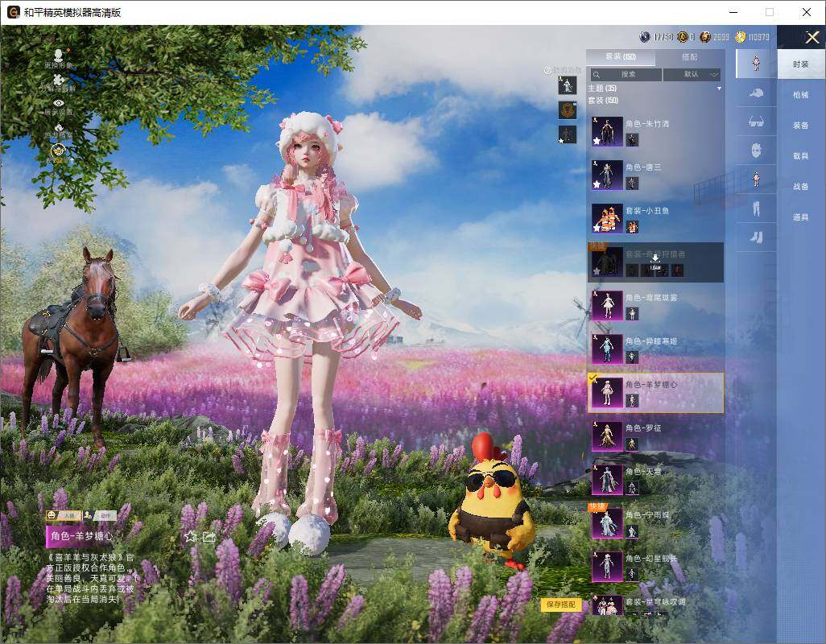Click the small piece icon under 角色-朱竹清
Screen dimensions: 826x644
pos(632,139)
